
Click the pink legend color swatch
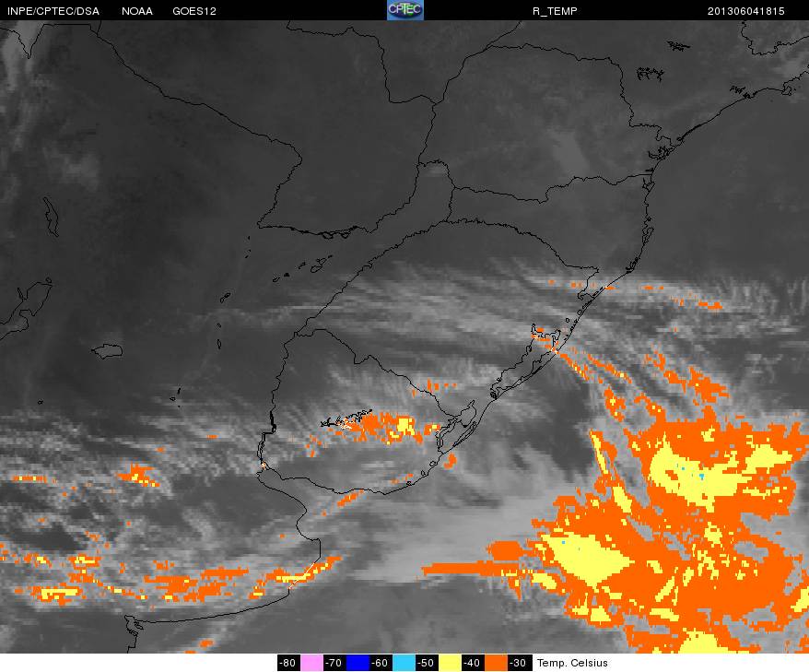point(311,663)
